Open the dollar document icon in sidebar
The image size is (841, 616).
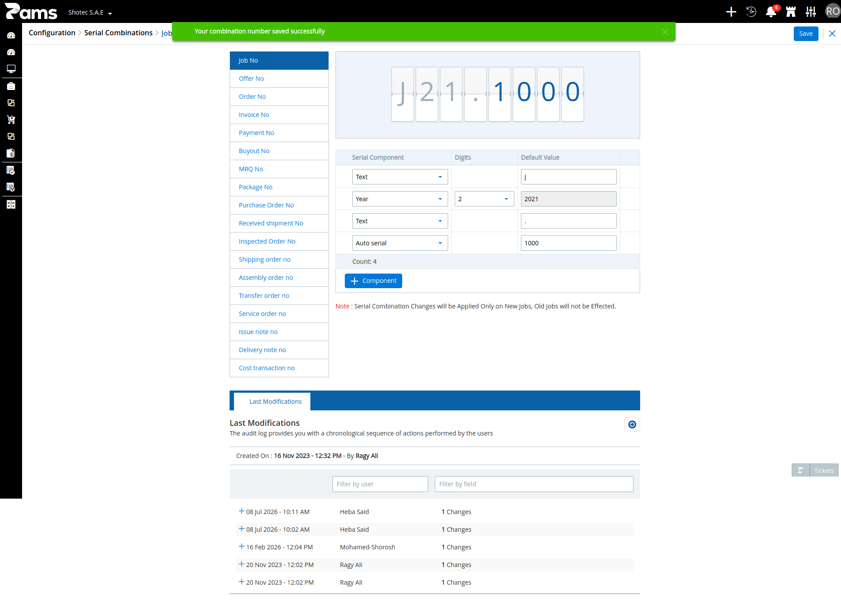tap(11, 153)
